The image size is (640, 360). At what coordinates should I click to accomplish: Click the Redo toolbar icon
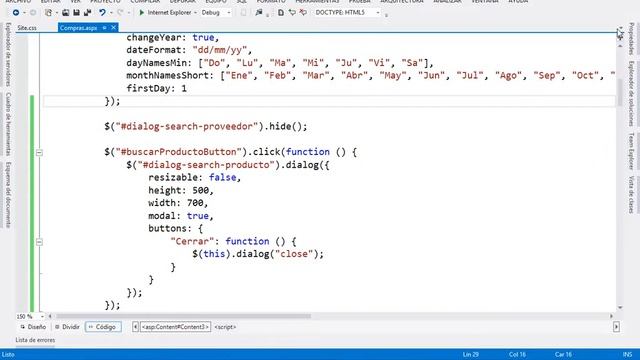pos(120,13)
